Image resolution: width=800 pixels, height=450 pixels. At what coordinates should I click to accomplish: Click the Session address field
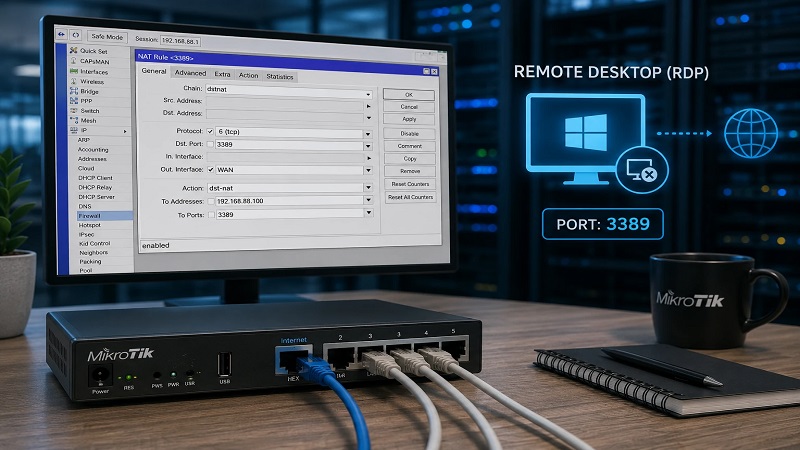click(x=180, y=41)
